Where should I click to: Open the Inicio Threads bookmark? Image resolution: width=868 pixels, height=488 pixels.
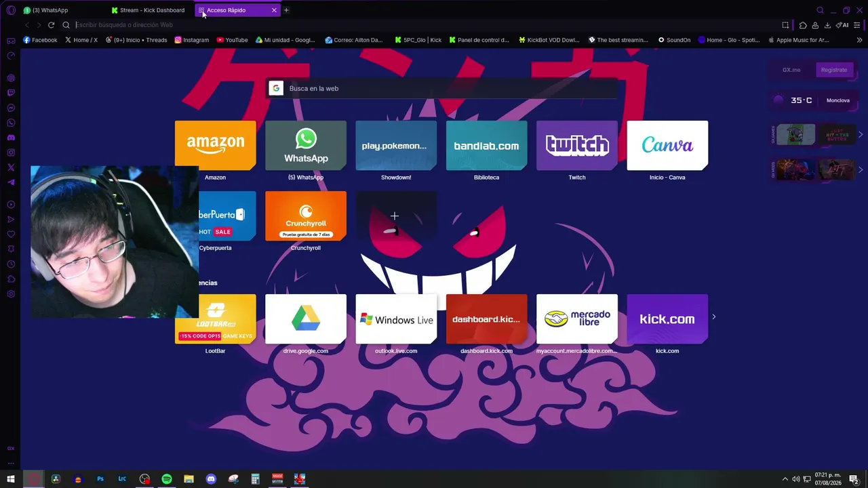pos(136,40)
